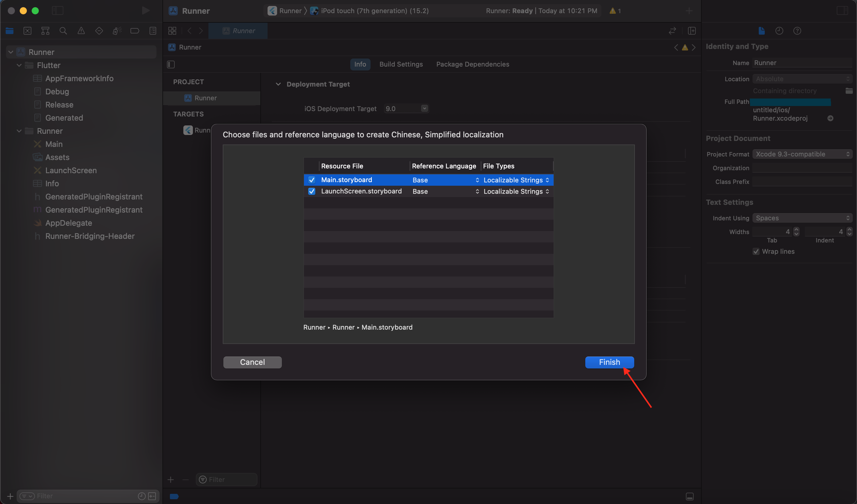Click the plus Library icon in toolbar
The width and height of the screenshot is (857, 504).
click(x=689, y=11)
